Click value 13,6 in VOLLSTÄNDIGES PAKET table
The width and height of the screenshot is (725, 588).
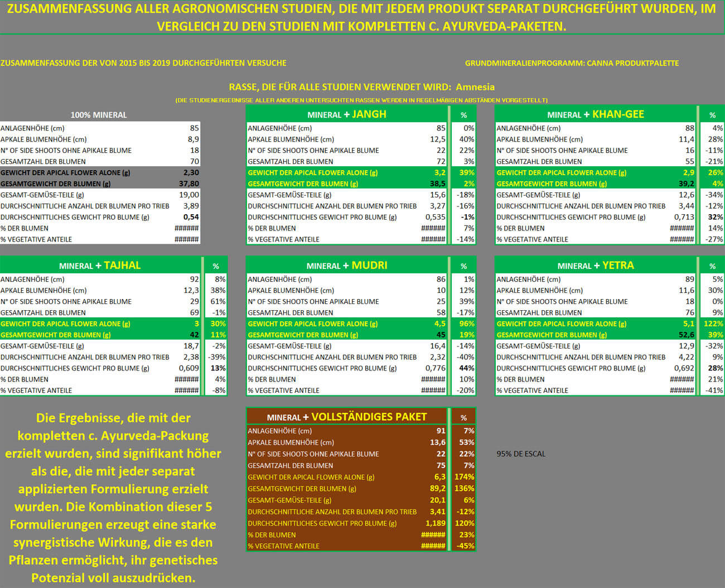click(437, 442)
